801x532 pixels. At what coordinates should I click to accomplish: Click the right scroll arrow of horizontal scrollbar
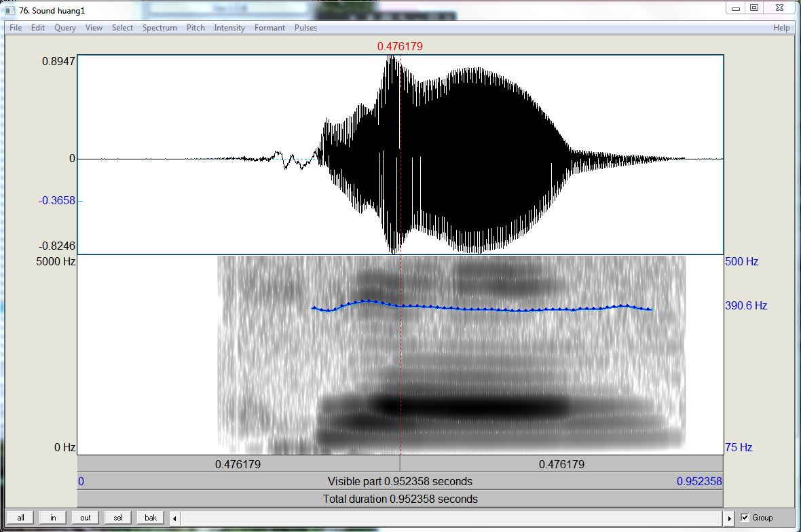click(730, 518)
